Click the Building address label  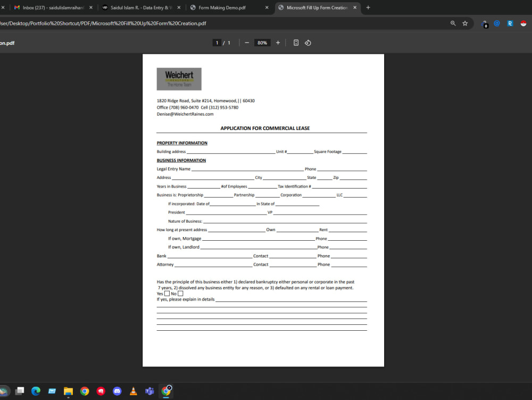pyautogui.click(x=171, y=152)
